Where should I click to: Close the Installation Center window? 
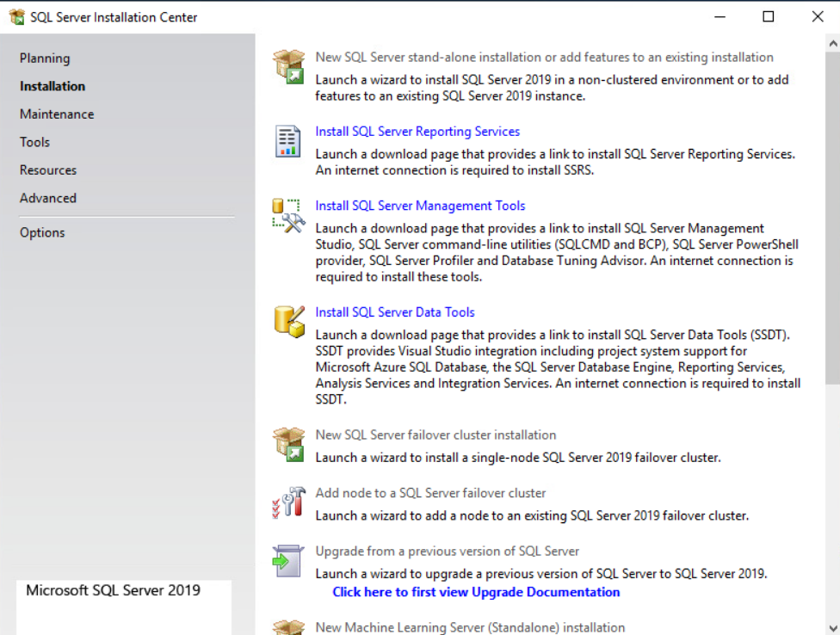click(x=818, y=17)
